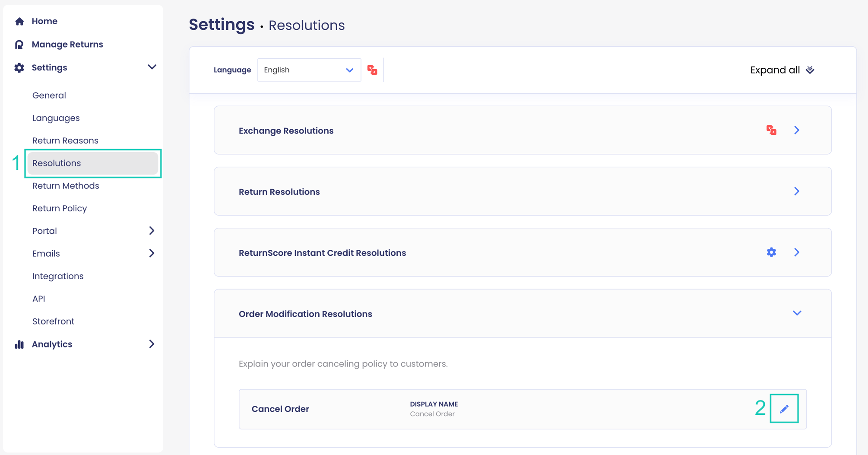Open Languages settings page
The image size is (868, 455).
[x=56, y=118]
